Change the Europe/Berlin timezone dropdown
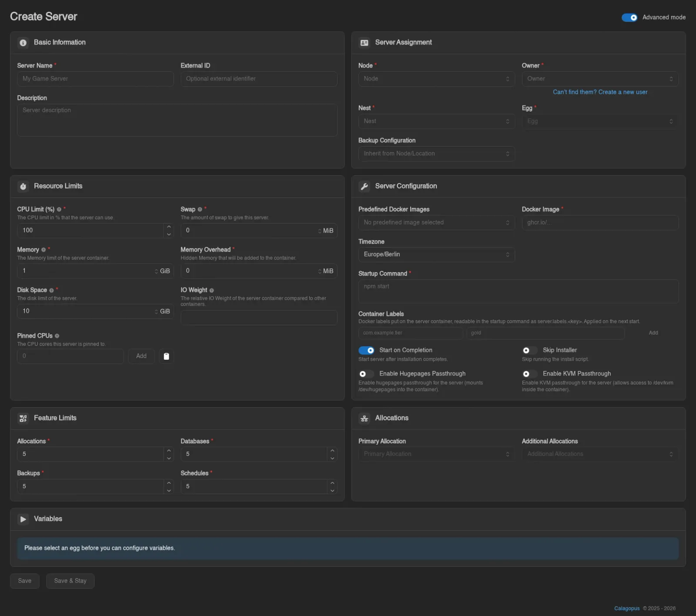Viewport: 696px width, 616px height. (436, 254)
